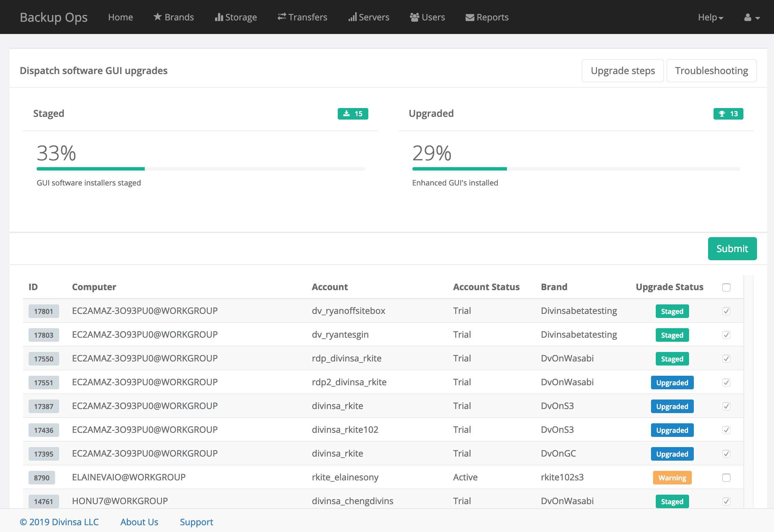Screen dimensions: 774x532
Task: Click the download icon in Staged badge
Action: 346,113
